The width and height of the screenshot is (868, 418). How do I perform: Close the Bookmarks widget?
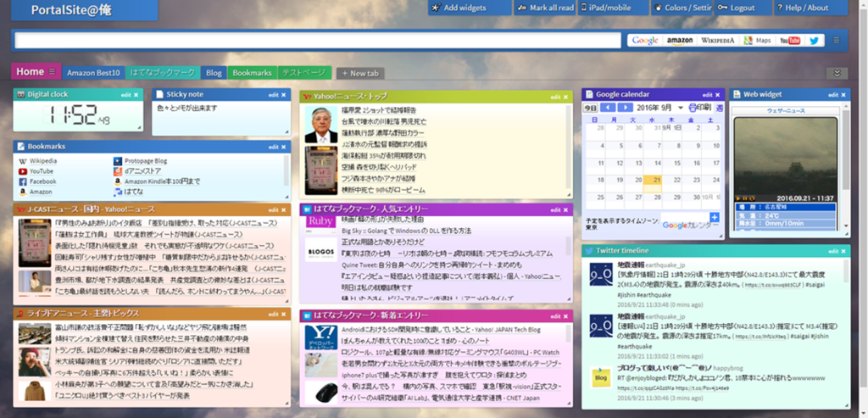click(x=283, y=147)
